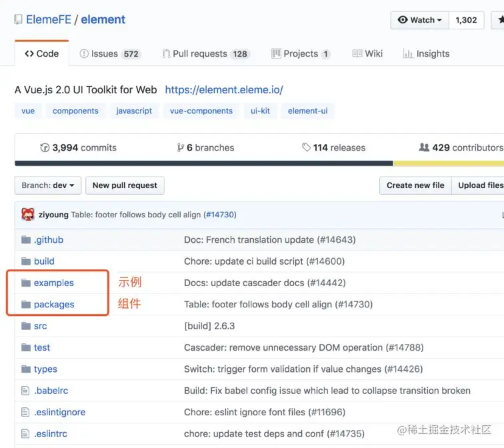
Task: Click the build folder icon
Action: [x=26, y=261]
